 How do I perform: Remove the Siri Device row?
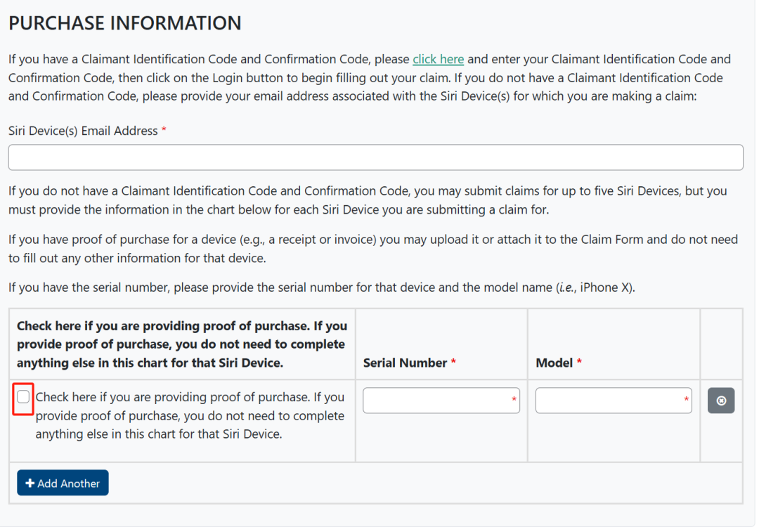click(720, 401)
